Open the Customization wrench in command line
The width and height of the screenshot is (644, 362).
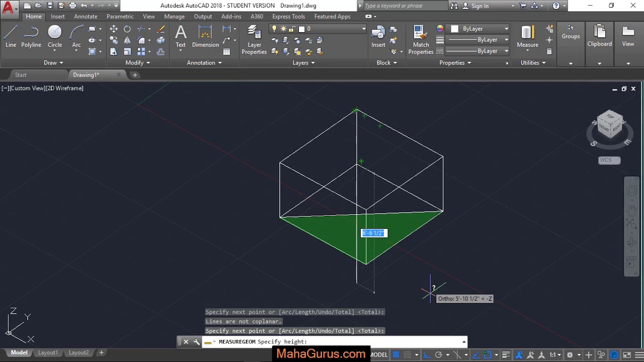click(196, 342)
